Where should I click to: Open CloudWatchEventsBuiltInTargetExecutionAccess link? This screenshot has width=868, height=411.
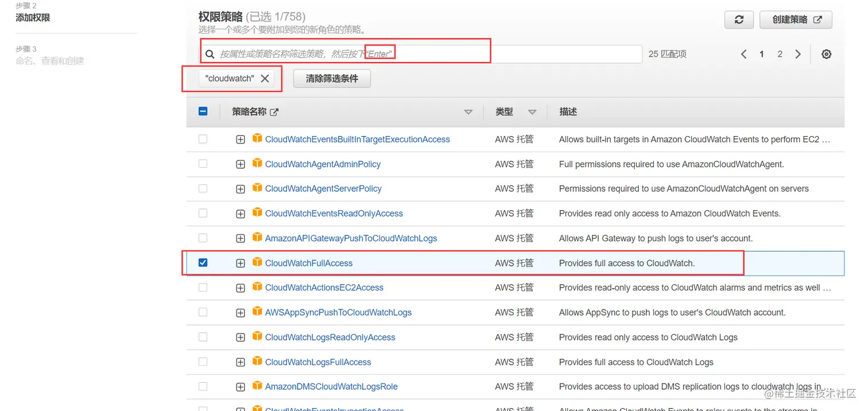(x=358, y=139)
